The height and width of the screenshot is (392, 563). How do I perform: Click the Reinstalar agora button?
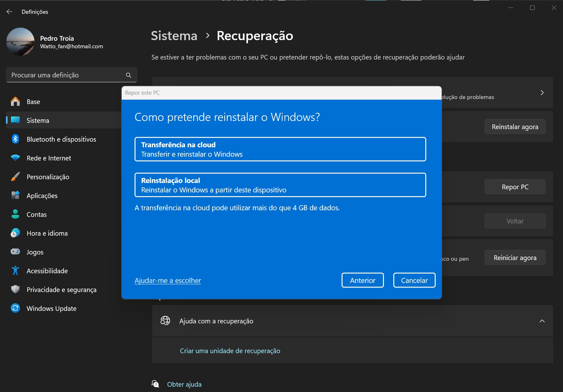515,127
